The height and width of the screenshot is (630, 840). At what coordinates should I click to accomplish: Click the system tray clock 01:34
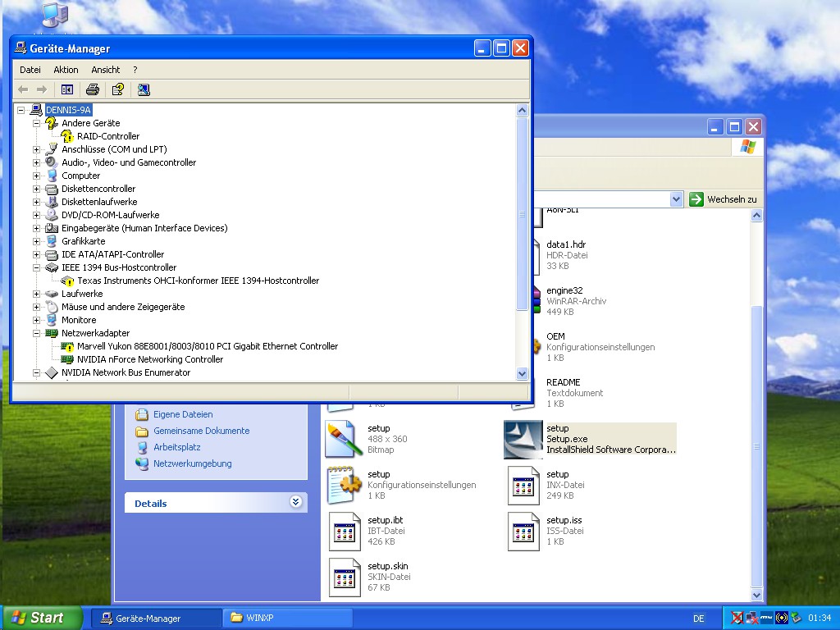pos(819,619)
